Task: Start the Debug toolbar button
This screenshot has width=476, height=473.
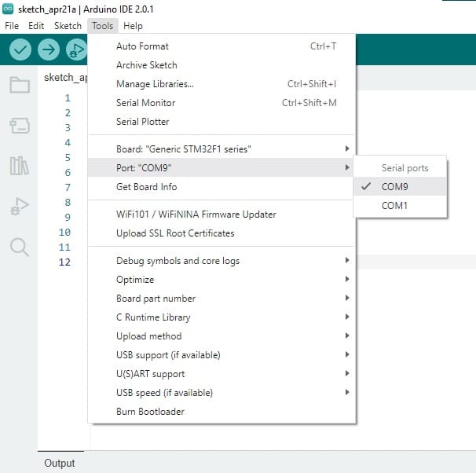Action: click(76, 49)
